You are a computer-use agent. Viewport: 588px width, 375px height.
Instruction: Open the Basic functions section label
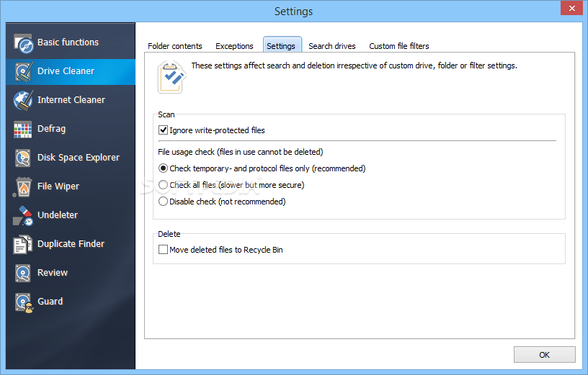(x=68, y=42)
